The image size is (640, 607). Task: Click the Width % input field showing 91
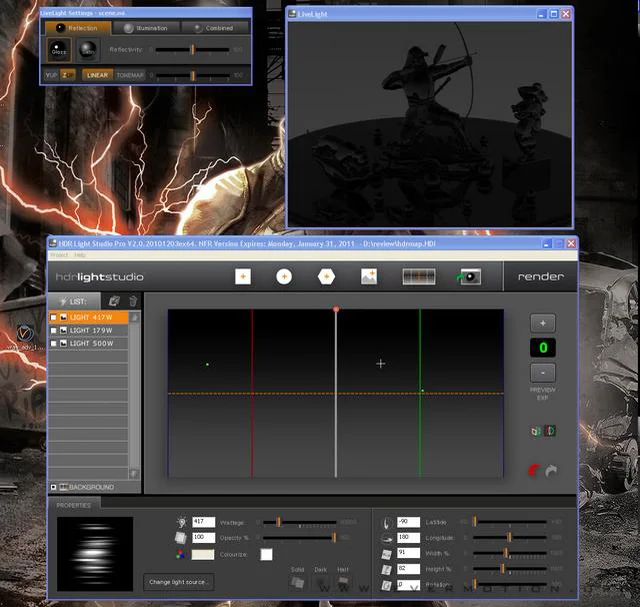click(408, 553)
